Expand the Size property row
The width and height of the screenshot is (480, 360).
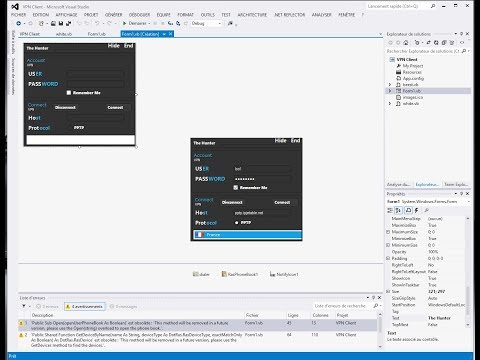[388, 291]
